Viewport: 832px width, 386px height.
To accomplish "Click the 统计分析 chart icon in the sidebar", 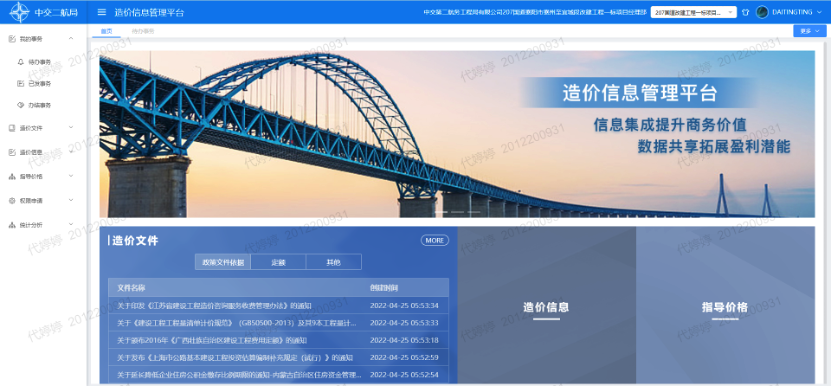I will click(12, 225).
